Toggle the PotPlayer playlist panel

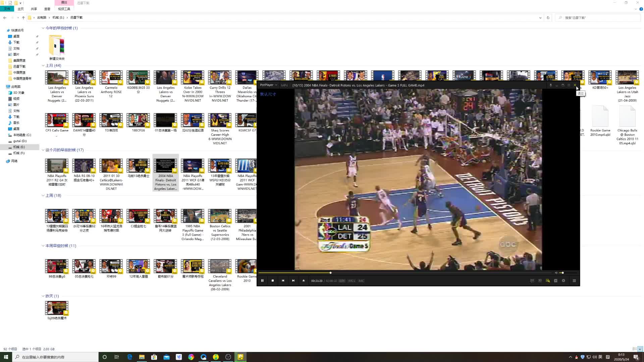[574, 281]
